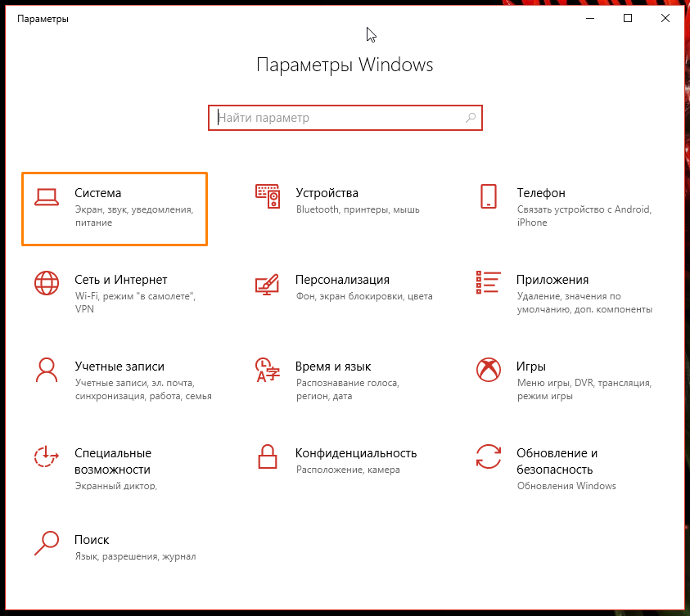
Task: Click 'Удаление, значения по умолчанию' description
Action: (584, 303)
